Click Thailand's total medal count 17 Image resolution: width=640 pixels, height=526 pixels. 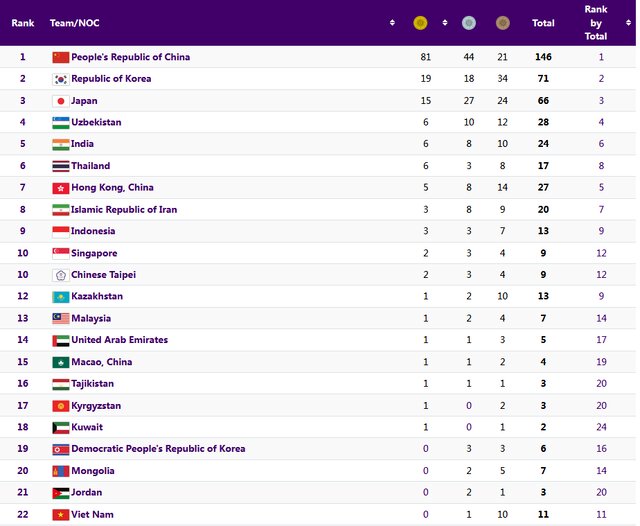pyautogui.click(x=543, y=166)
